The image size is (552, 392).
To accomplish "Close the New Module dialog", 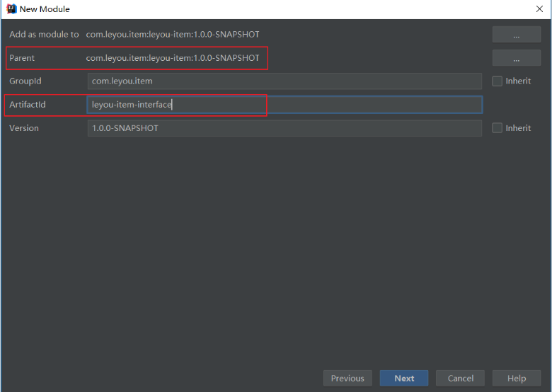I will pyautogui.click(x=539, y=8).
